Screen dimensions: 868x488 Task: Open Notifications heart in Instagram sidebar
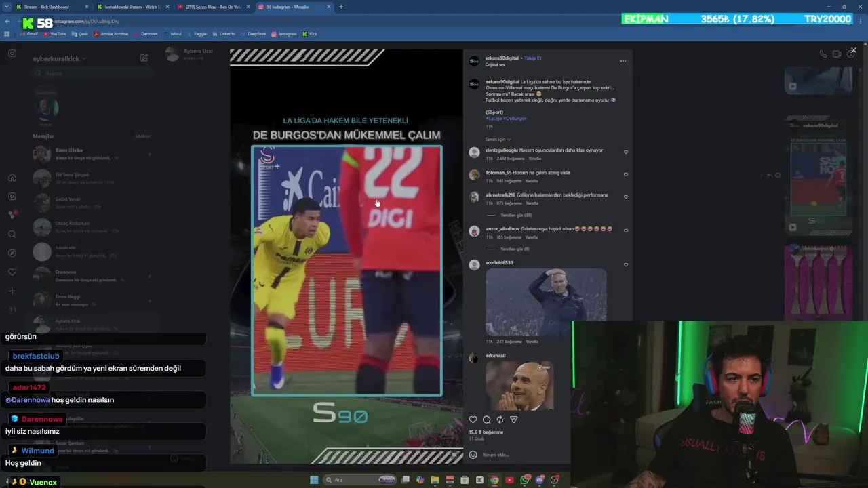point(12,272)
